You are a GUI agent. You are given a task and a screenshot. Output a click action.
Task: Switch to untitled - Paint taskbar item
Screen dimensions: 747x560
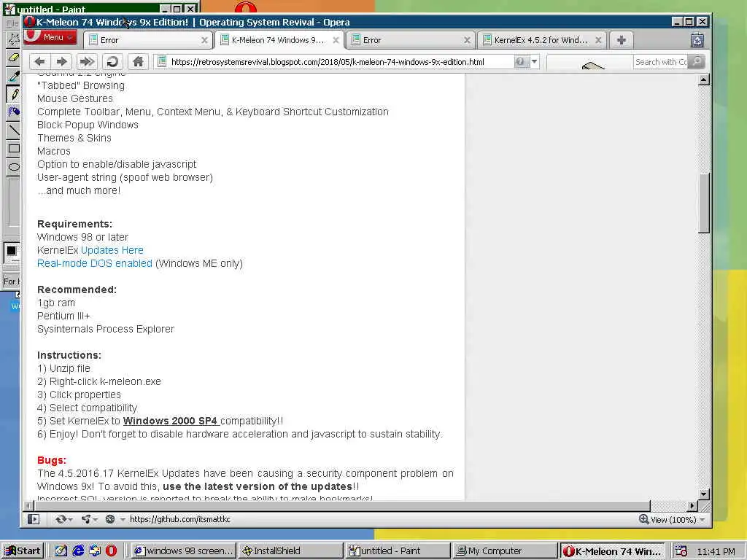[398, 551]
